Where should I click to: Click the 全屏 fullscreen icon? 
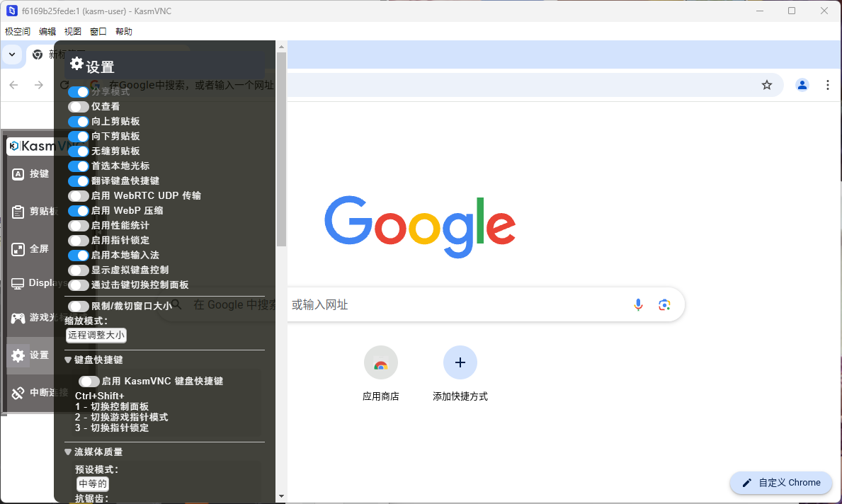pyautogui.click(x=18, y=249)
